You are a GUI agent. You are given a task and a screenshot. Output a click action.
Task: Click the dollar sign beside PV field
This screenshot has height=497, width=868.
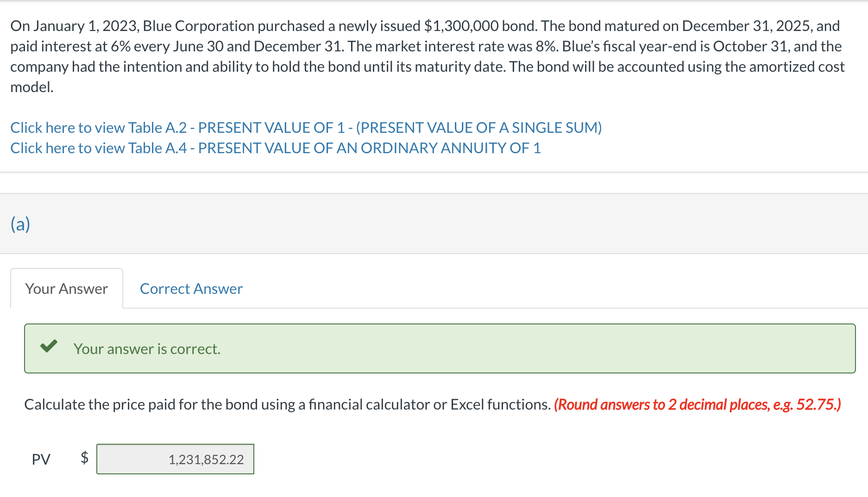tap(84, 457)
